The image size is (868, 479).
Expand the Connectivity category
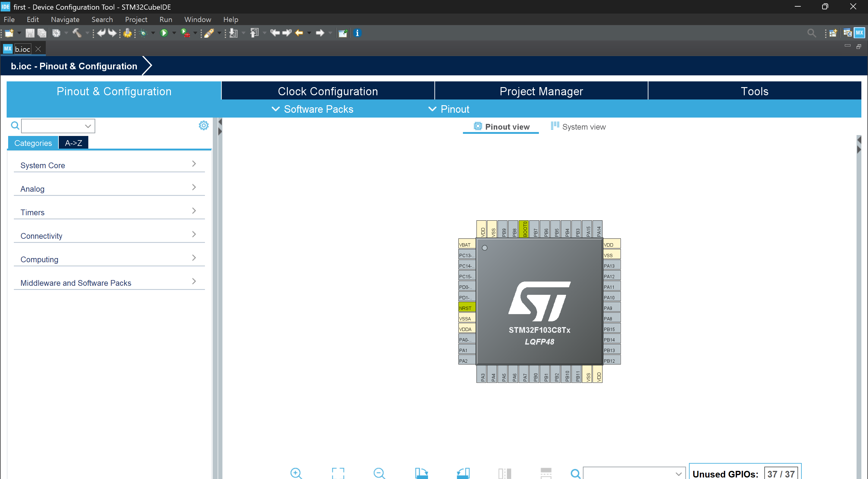click(109, 236)
